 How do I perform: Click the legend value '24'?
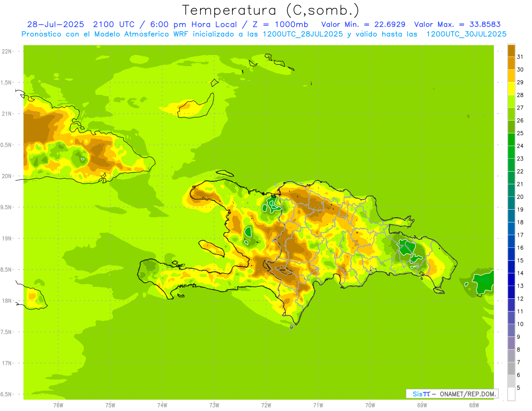pyautogui.click(x=520, y=146)
